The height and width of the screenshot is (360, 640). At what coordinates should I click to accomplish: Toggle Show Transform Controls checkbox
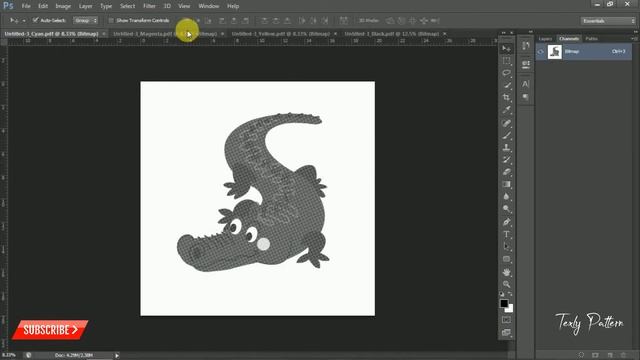[111, 20]
